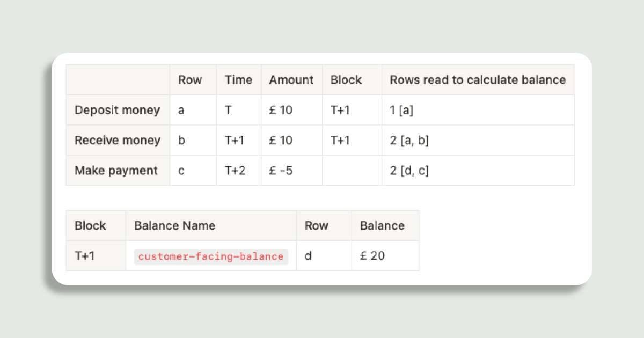Click the £ 20 balance cell

372,256
